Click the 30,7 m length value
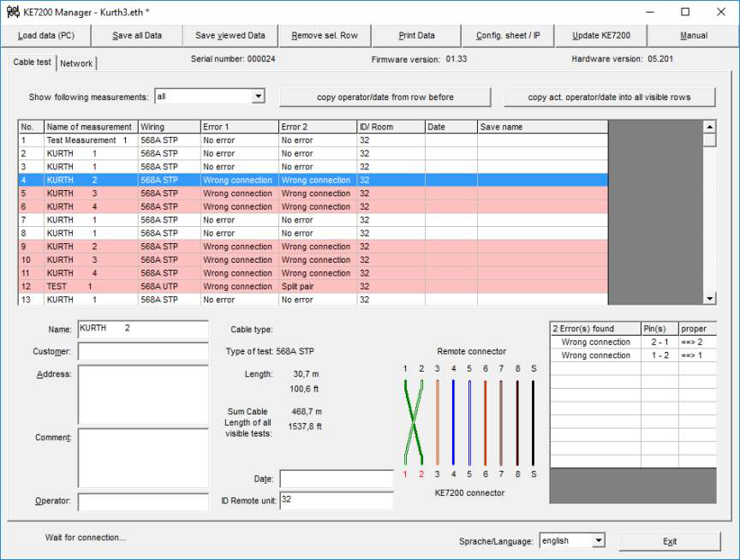Screen dimensions: 740x560 click(x=306, y=374)
